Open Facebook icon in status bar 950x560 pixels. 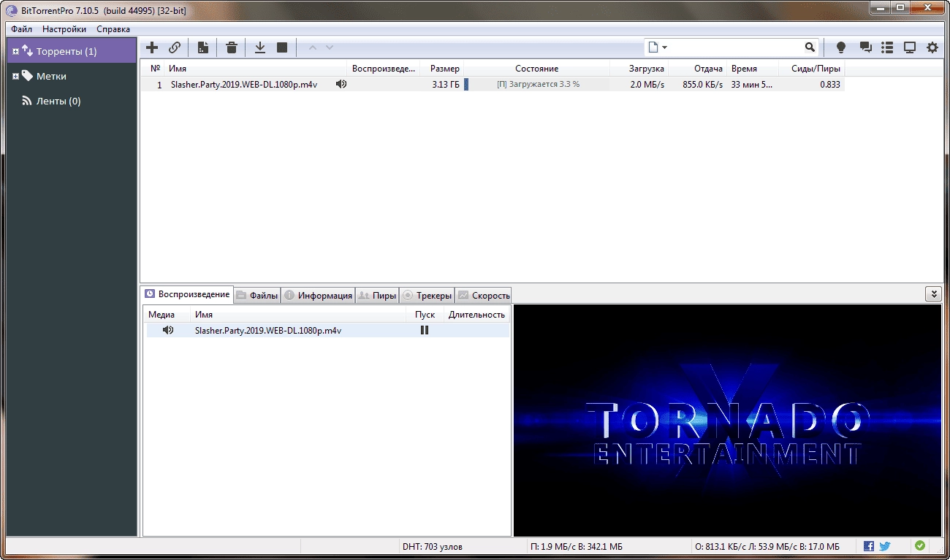[x=869, y=546]
